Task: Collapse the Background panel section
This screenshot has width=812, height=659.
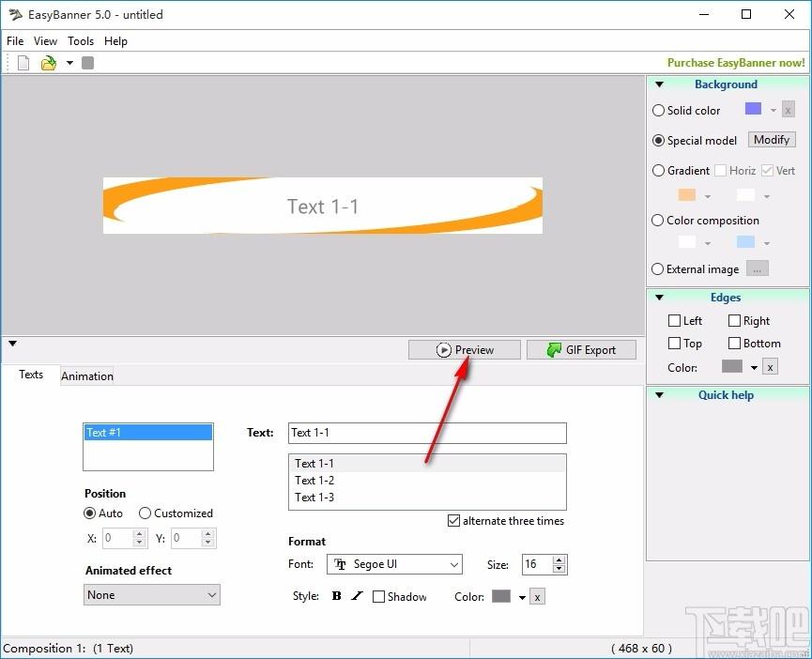Action: (x=659, y=84)
